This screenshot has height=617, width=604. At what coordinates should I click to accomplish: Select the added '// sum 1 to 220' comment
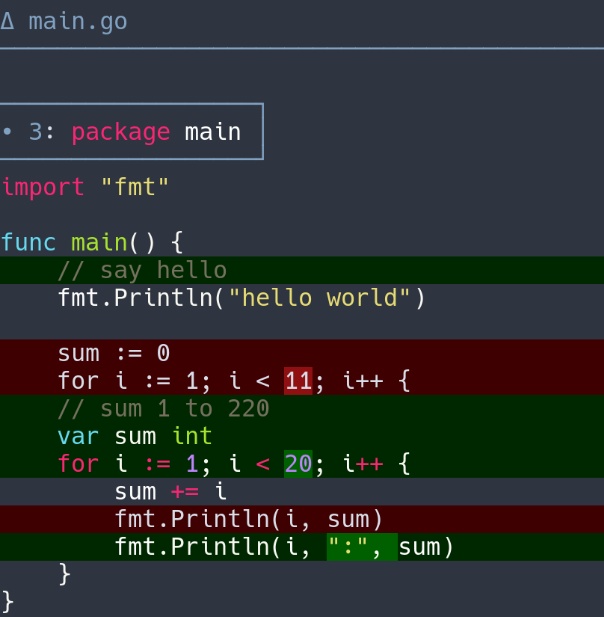[x=163, y=408]
